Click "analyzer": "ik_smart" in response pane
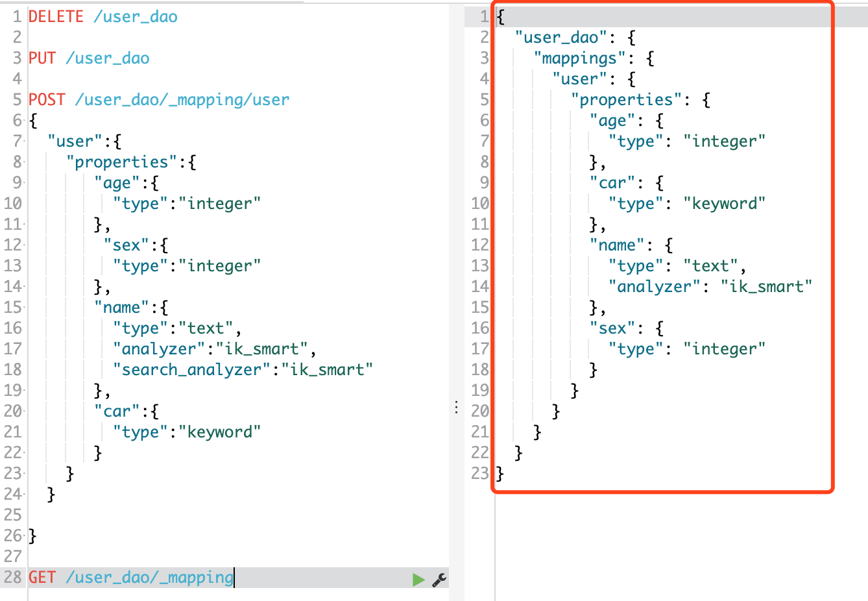 [x=710, y=287]
